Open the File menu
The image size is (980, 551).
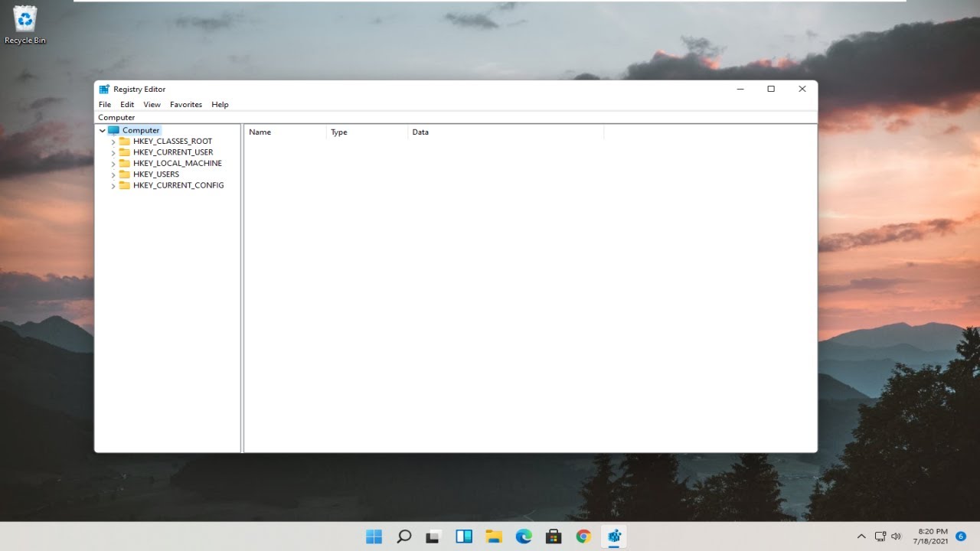coord(105,105)
